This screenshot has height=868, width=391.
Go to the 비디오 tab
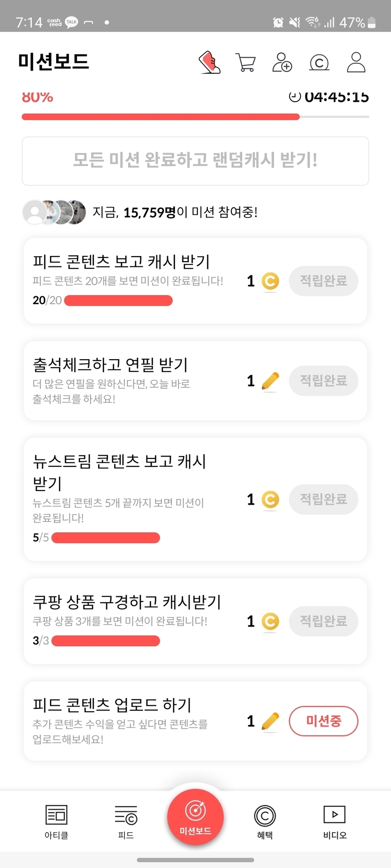[x=334, y=821]
